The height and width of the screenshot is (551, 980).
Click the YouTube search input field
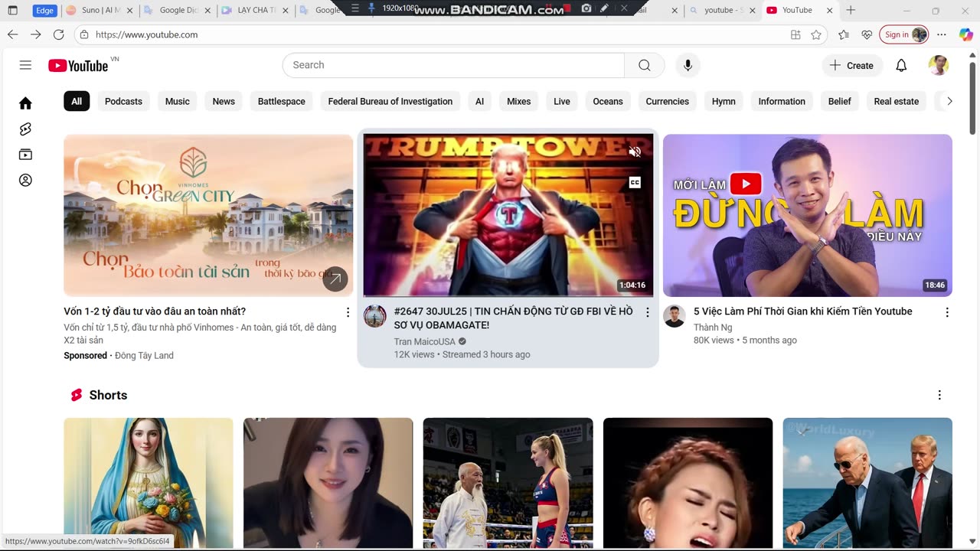453,65
